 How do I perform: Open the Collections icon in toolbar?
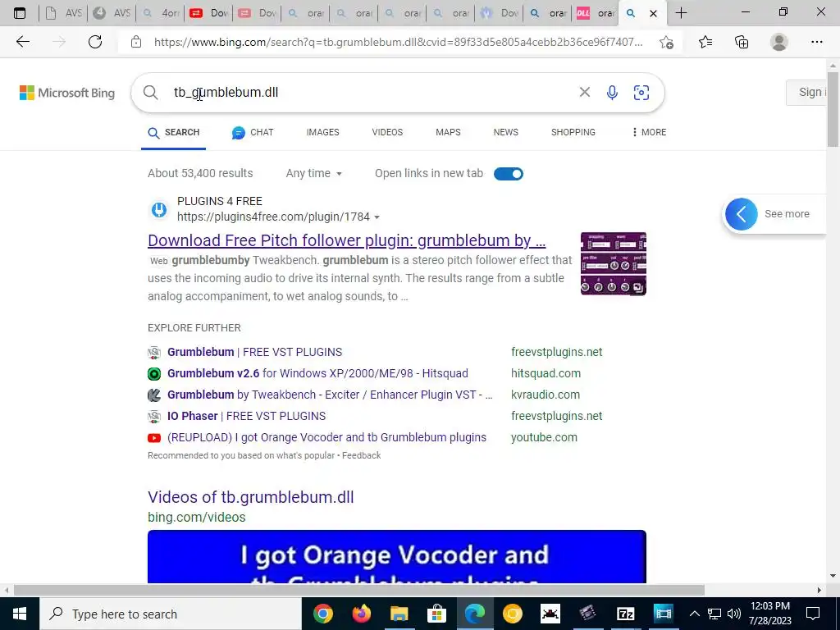742,42
